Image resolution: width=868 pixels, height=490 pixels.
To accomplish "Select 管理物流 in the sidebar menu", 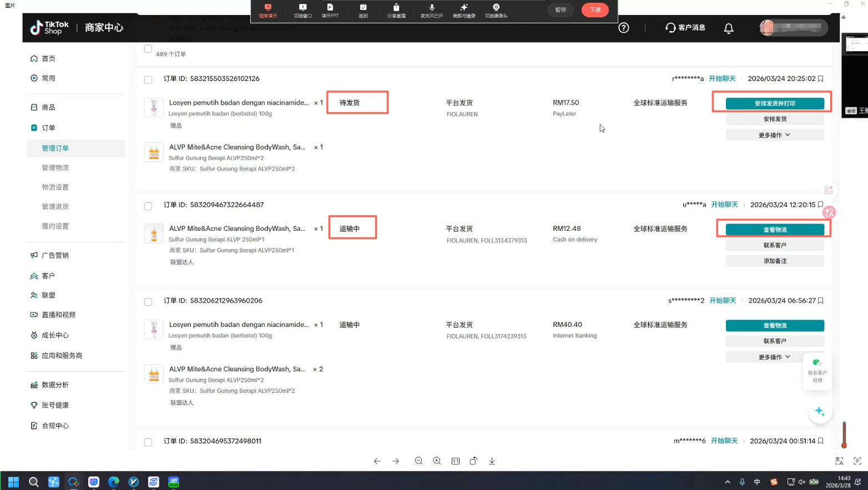I will pyautogui.click(x=55, y=168).
